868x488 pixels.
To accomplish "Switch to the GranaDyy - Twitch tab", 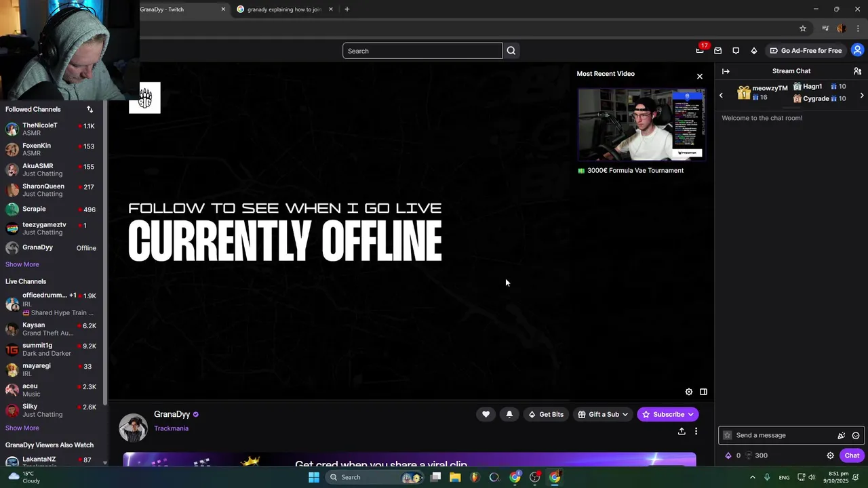I will pyautogui.click(x=183, y=9).
